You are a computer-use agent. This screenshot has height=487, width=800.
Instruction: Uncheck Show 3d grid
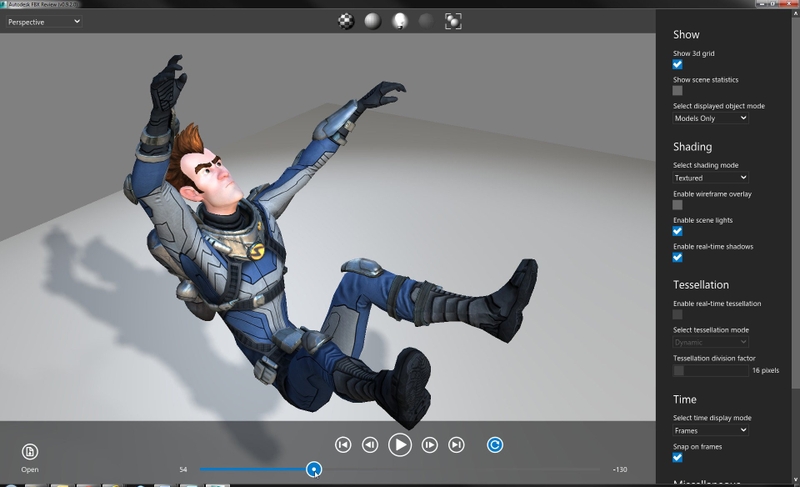click(x=678, y=65)
